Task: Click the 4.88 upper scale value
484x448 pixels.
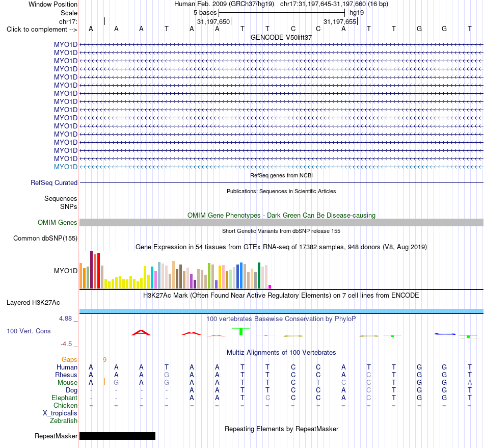Action: coord(65,319)
